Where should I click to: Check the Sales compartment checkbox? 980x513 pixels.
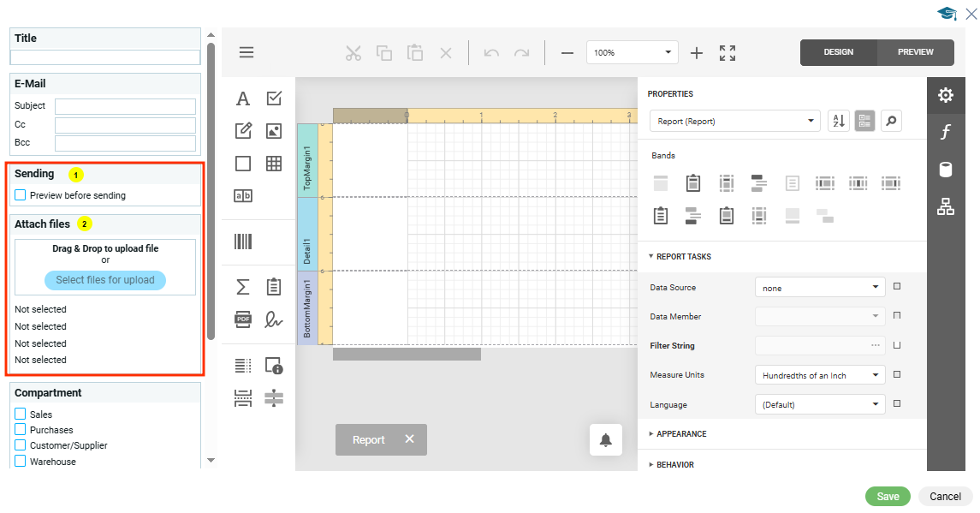pos(21,415)
